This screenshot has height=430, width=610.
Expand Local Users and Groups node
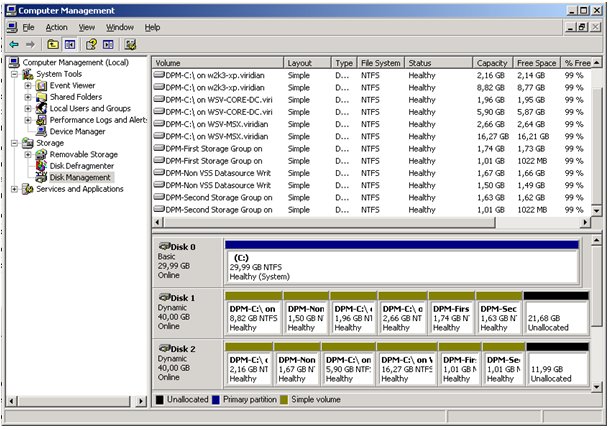28,109
